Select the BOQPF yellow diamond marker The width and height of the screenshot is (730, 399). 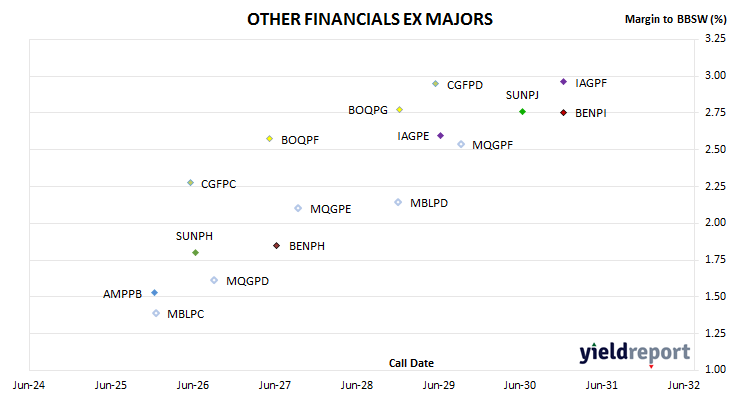270,139
